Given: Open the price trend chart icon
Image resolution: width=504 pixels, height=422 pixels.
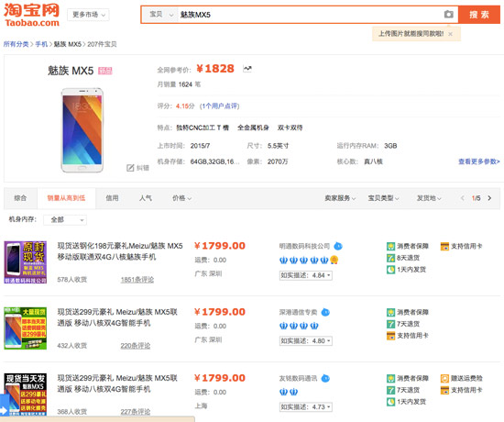Looking at the screenshot, I should coord(247,69).
